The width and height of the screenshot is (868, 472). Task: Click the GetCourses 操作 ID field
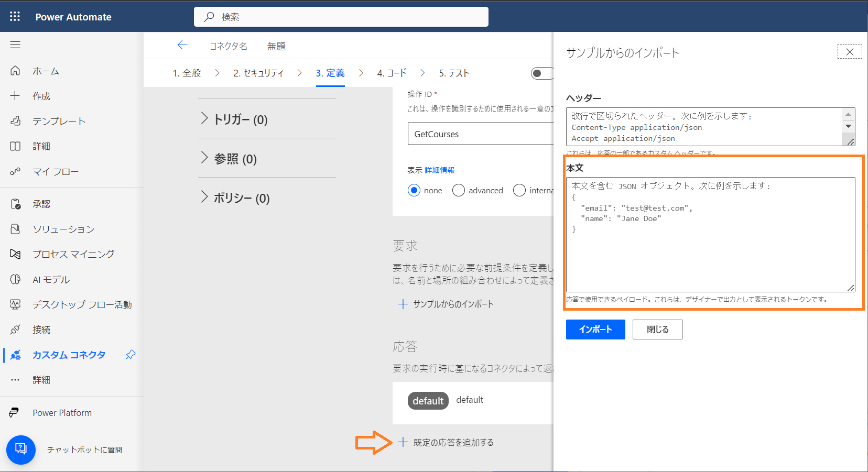point(481,134)
